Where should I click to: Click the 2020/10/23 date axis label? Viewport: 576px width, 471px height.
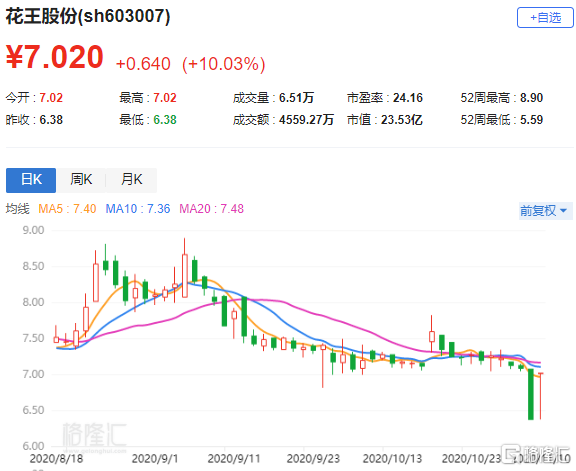(471, 459)
